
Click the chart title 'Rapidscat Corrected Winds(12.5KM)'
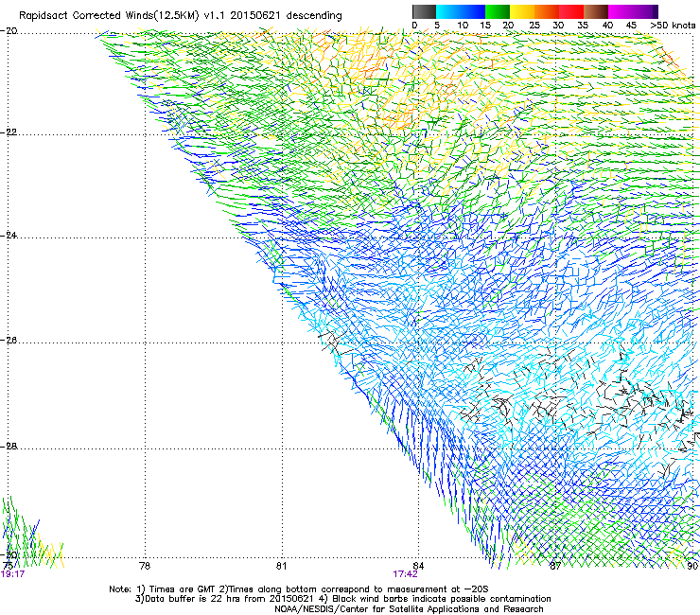[x=109, y=16]
